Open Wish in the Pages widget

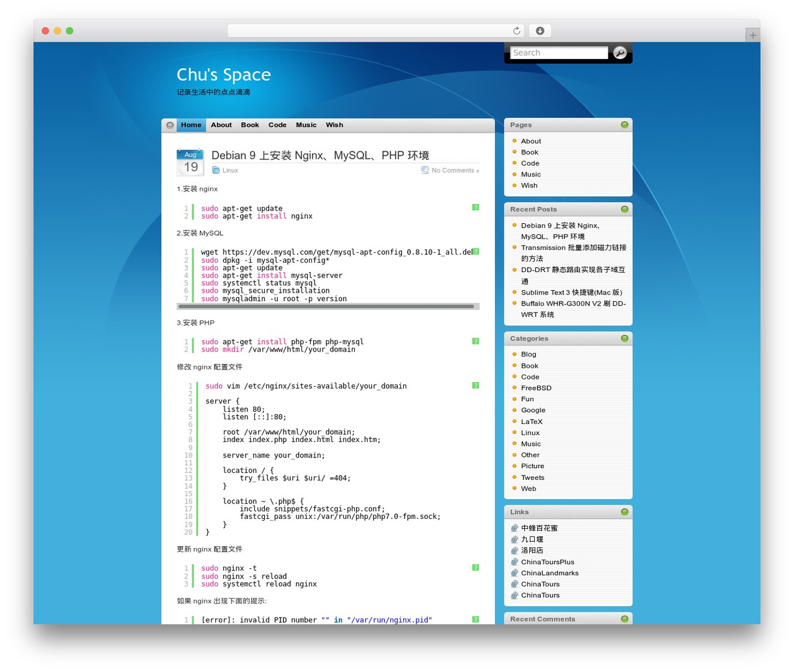coord(529,185)
